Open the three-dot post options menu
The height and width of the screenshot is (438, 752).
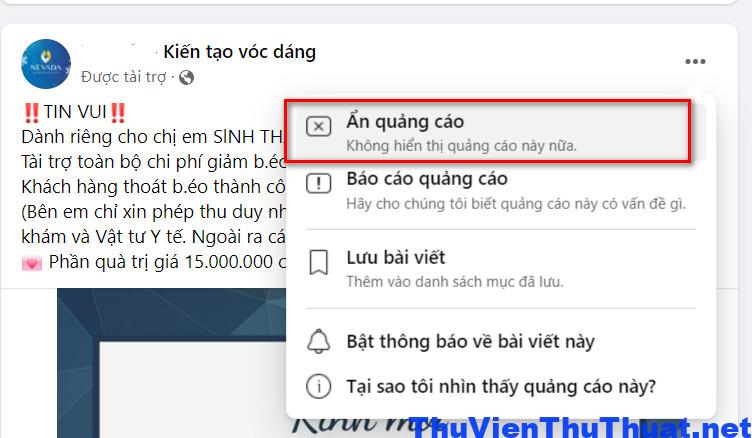[x=695, y=61]
